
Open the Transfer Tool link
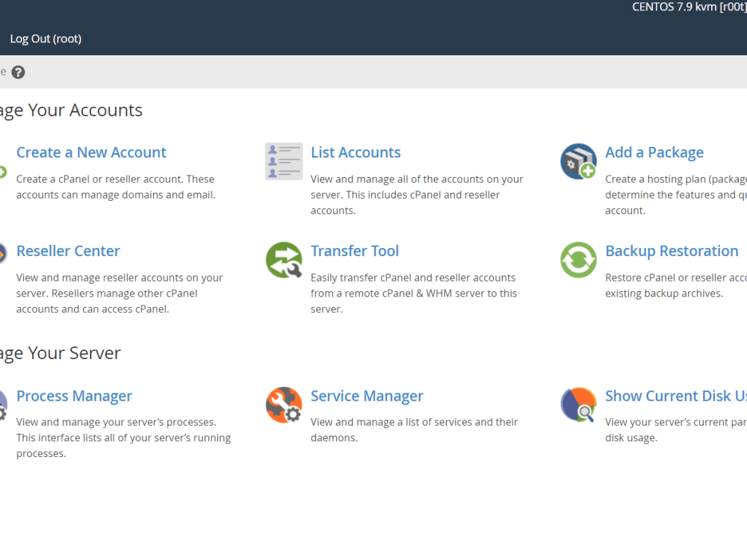pyautogui.click(x=355, y=251)
